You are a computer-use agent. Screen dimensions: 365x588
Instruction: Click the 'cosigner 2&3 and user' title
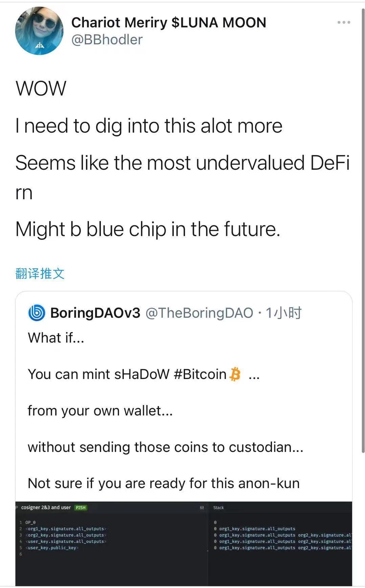46,507
